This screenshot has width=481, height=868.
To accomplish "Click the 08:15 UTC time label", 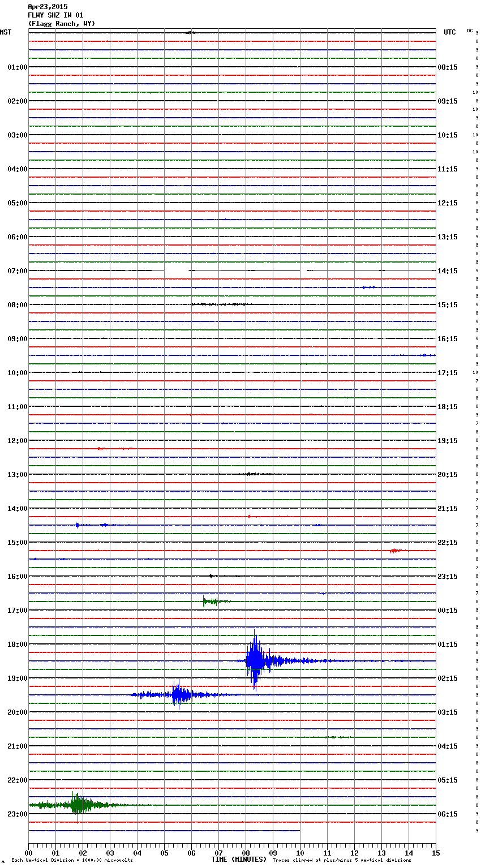I will (448, 67).
